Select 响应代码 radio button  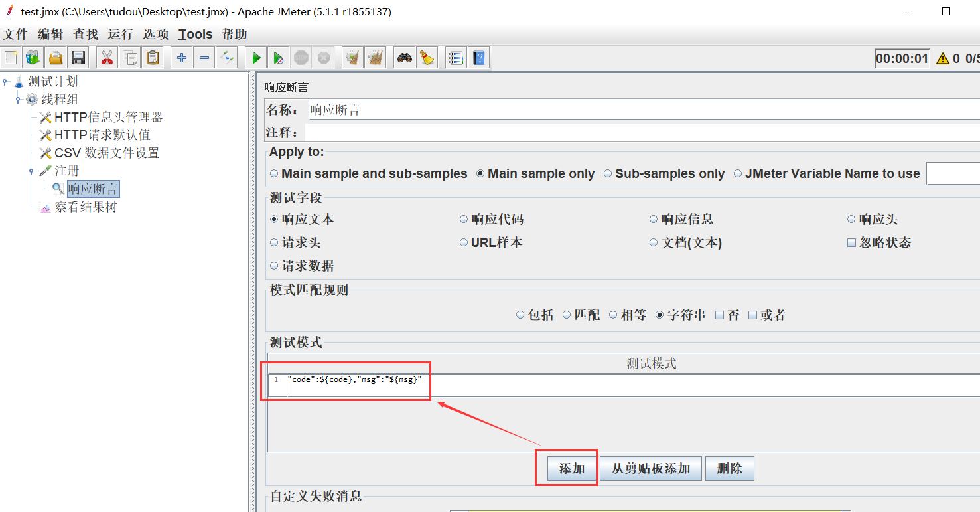coord(492,219)
